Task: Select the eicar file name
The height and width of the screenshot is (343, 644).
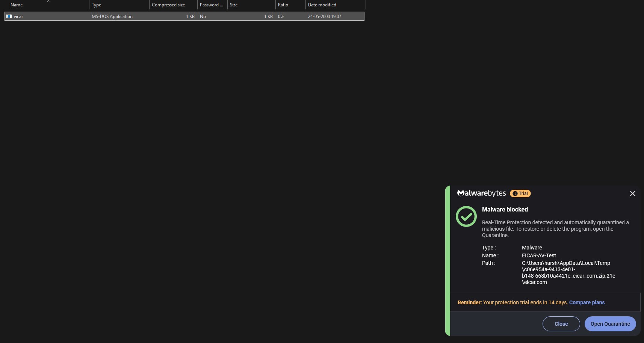Action: pyautogui.click(x=18, y=17)
